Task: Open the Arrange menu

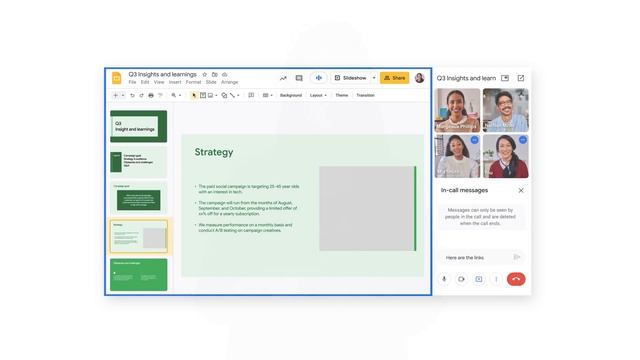Action: (229, 82)
